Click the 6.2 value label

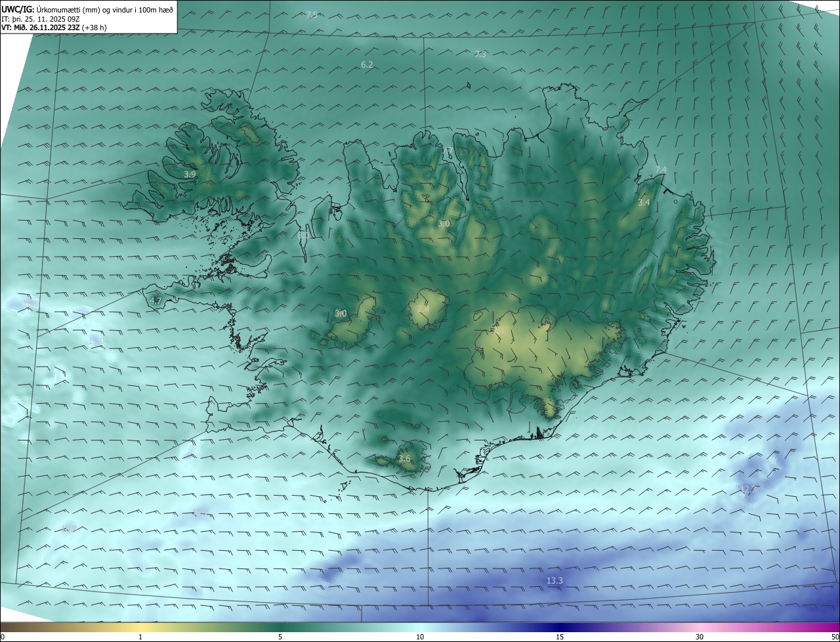(367, 64)
